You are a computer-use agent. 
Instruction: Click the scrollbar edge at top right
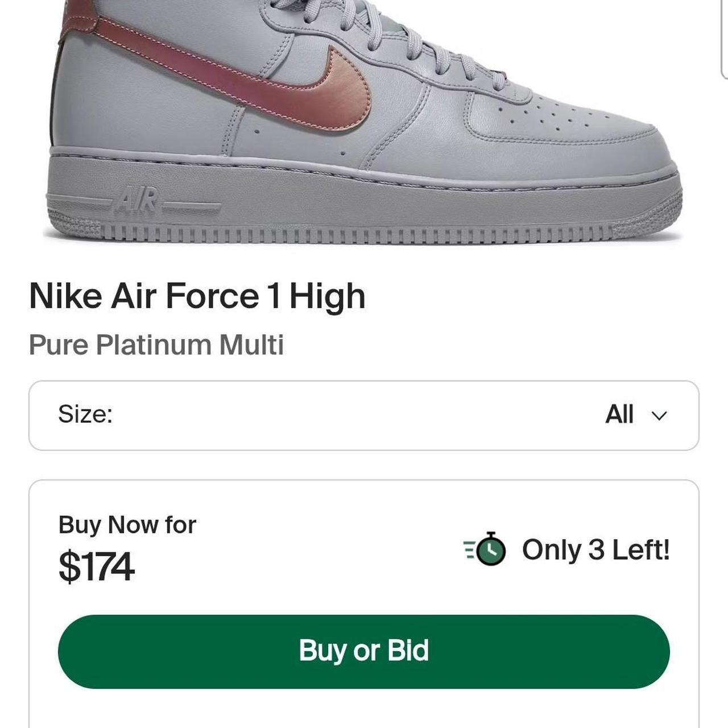(x=724, y=37)
